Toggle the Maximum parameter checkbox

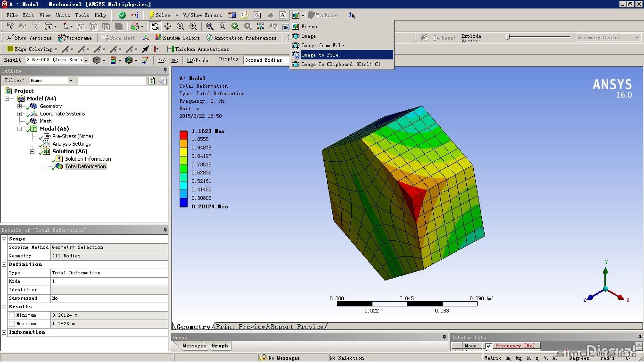pos(12,324)
